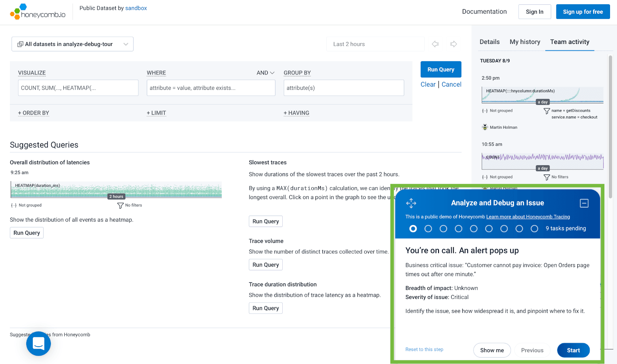Expand the AND operator dropdown

[266, 73]
